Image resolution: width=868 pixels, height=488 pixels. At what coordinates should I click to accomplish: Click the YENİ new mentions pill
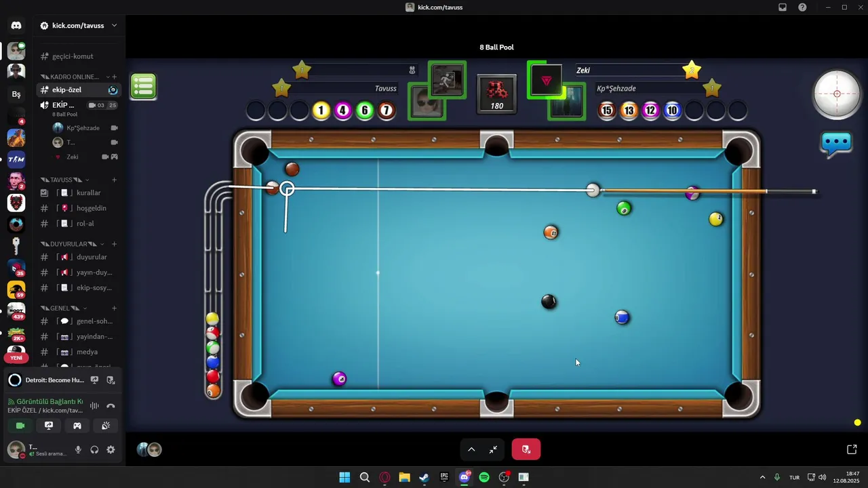[16, 358]
